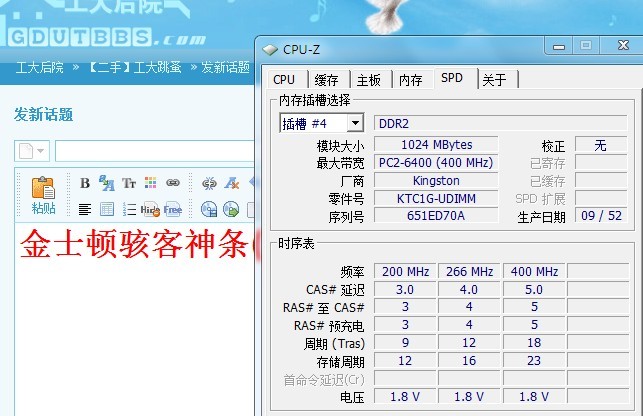Click the Tras value 18

534,343
